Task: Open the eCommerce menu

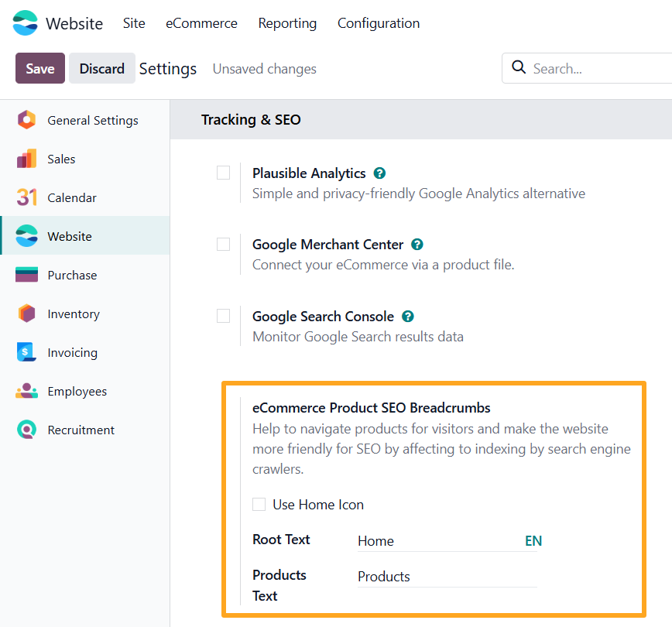Action: pyautogui.click(x=201, y=23)
